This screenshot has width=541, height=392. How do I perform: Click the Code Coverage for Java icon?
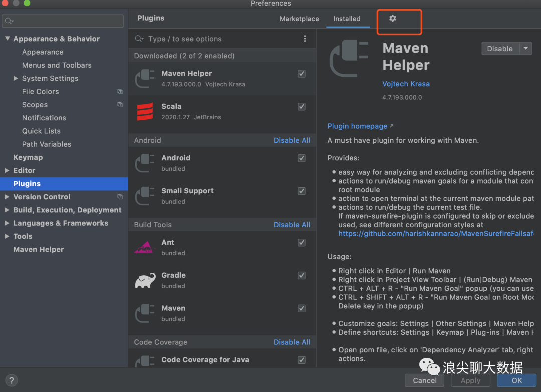click(145, 361)
